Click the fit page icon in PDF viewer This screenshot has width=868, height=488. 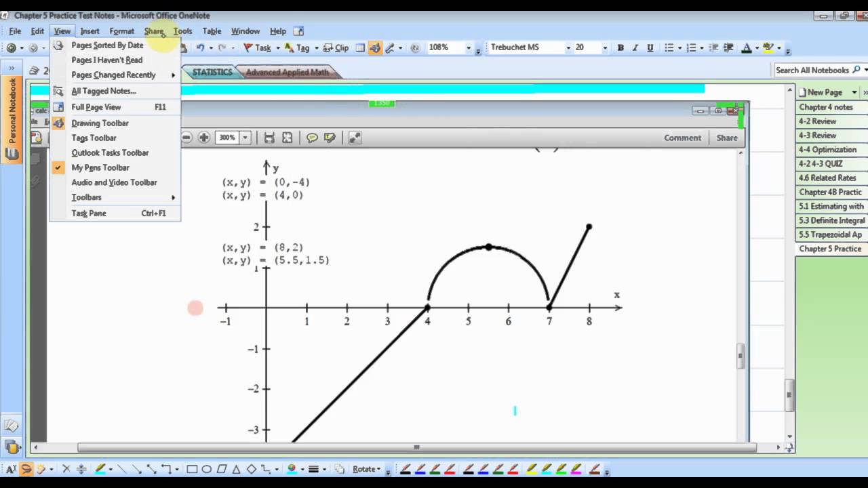pos(288,138)
